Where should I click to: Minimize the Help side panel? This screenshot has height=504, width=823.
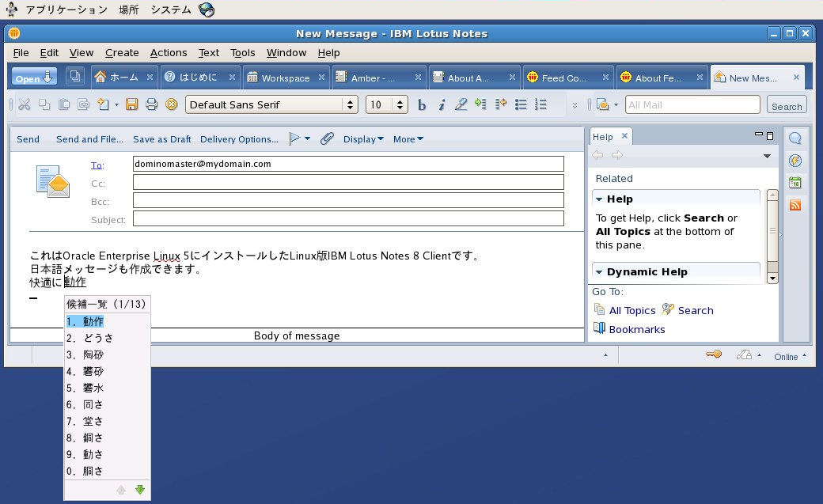click(758, 135)
